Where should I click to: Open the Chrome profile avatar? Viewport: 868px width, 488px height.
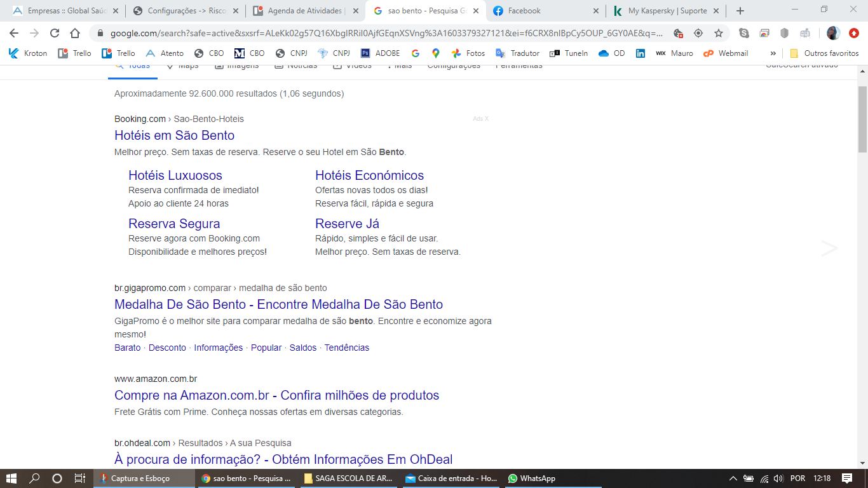click(833, 33)
